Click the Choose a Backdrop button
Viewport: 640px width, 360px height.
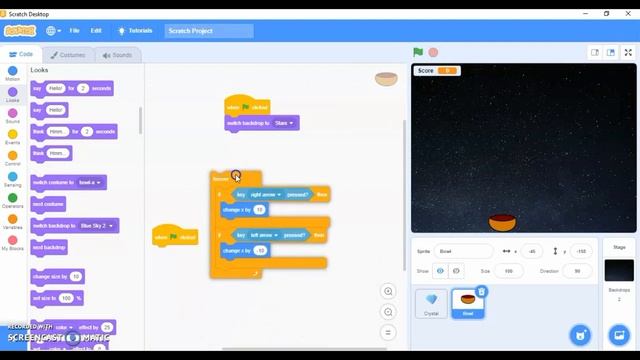pos(619,336)
